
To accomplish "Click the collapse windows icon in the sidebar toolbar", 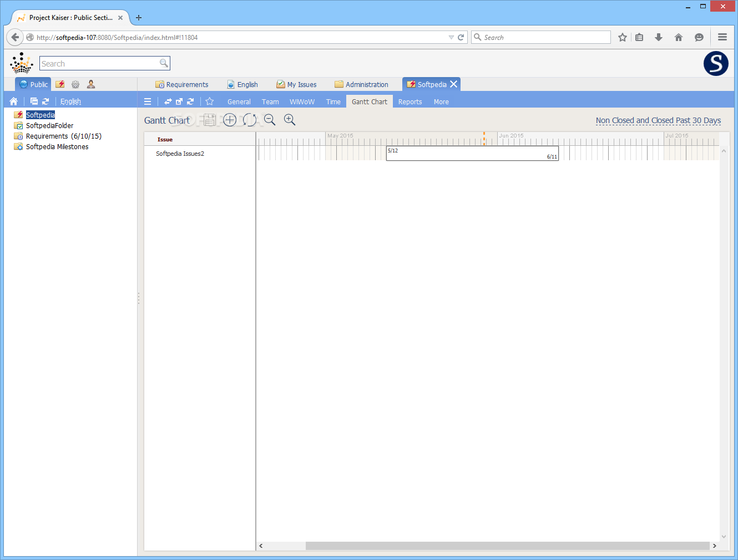I will point(34,101).
